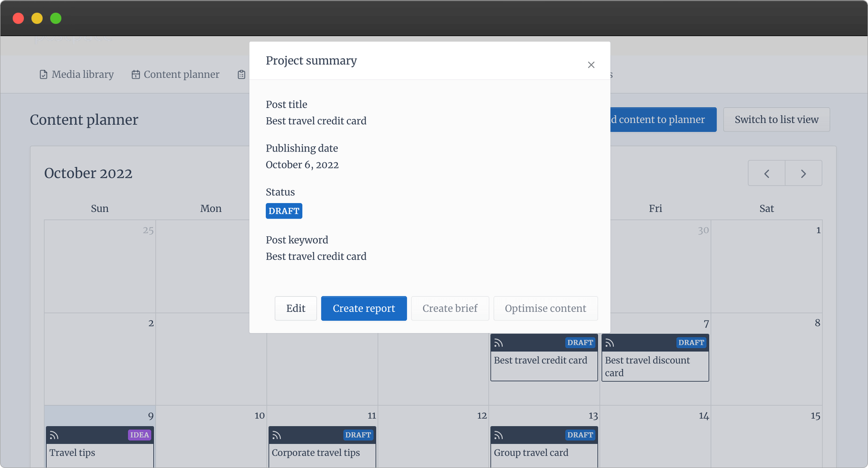
Task: Click the Mon column header
Action: pos(211,208)
